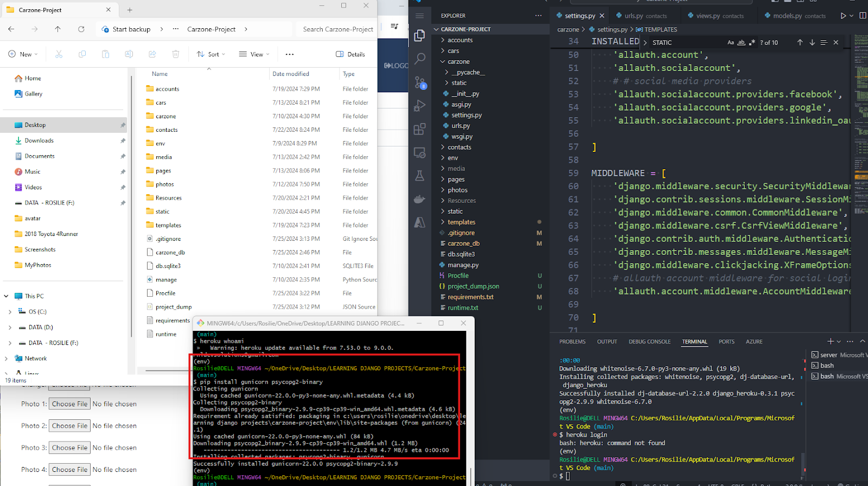
Task: Click Choose File for Photo 3
Action: [70, 447]
